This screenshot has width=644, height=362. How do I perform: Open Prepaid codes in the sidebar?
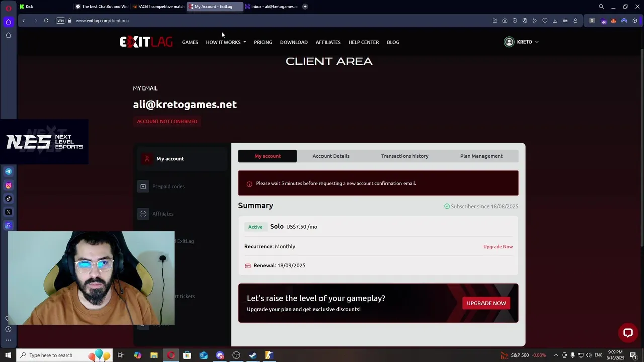coord(168,187)
